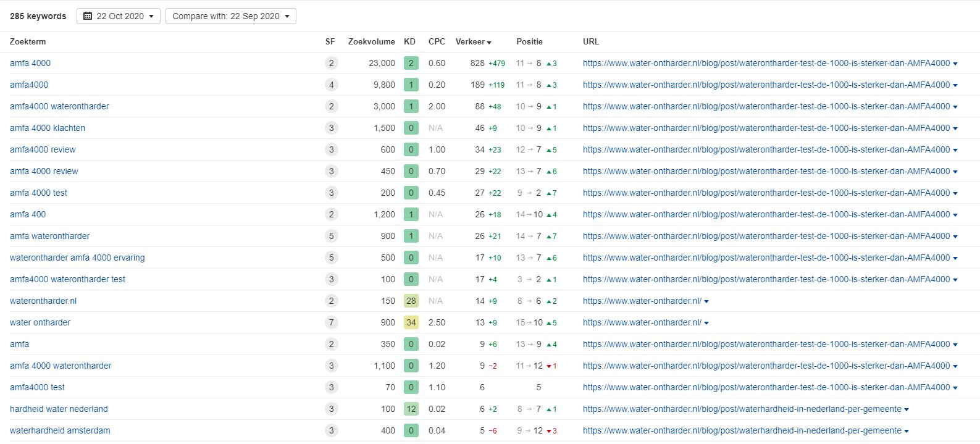The image size is (980, 444).
Task: Open the keyword 'waterhardheid amsterdam'
Action: pos(60,430)
